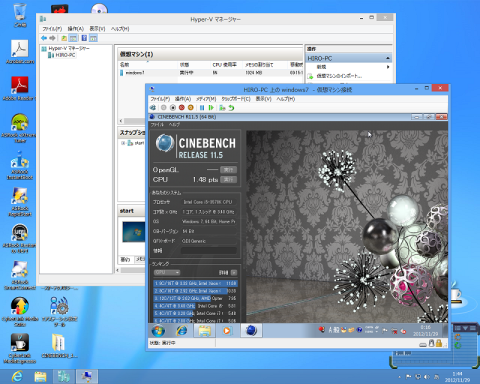The height and width of the screenshot is (384, 480).
Task: Toggle the console tree icon in Hyper-V Manager toolbar
Action: point(73,38)
